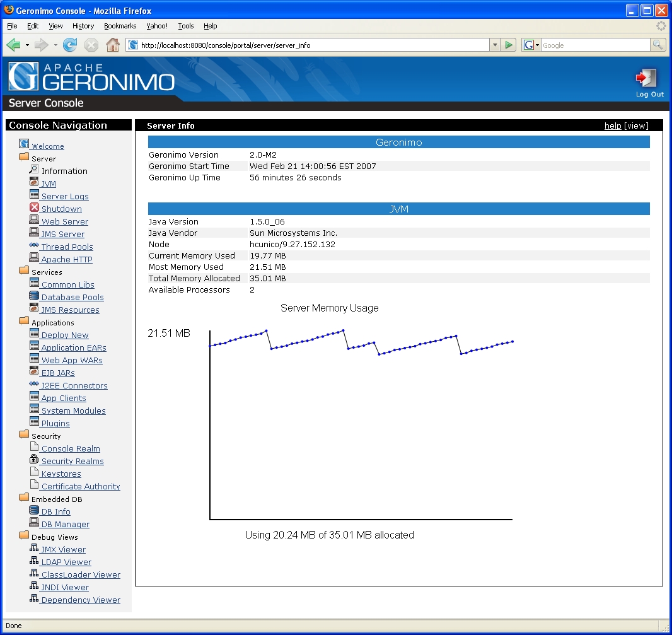Click the Server Logs icon
672x635 pixels.
coord(34,194)
